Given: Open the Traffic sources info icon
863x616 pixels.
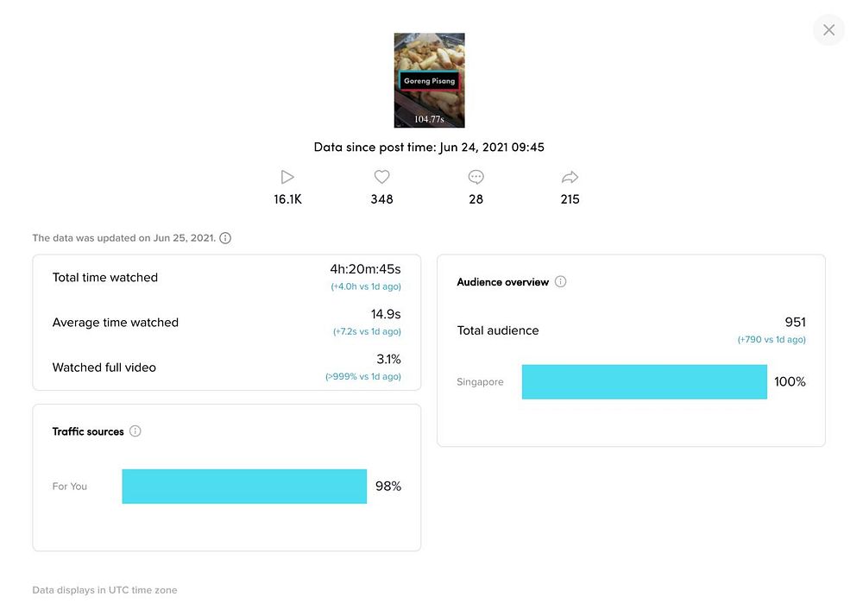Looking at the screenshot, I should (x=135, y=431).
